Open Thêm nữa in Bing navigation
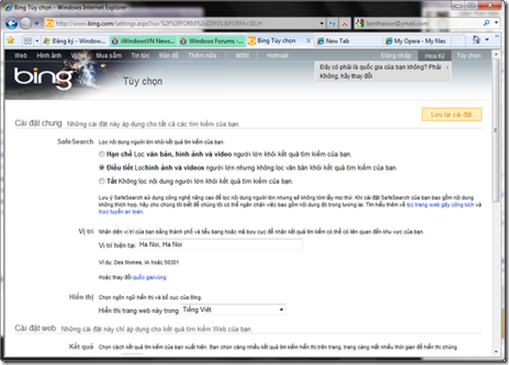Screen dimensions: 509x365 click(202, 55)
